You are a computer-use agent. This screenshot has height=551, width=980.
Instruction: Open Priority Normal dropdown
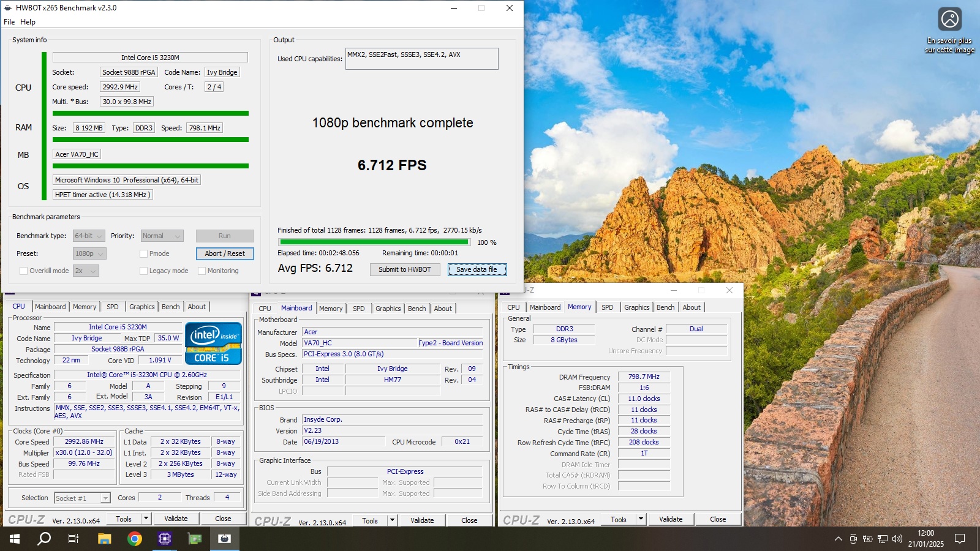coord(162,236)
